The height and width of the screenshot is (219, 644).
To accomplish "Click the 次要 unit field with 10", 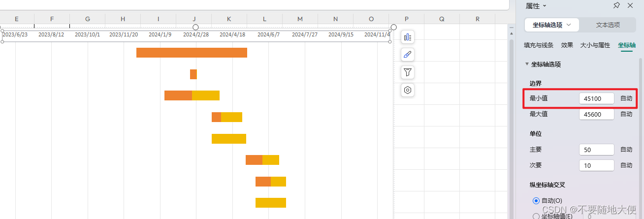I will pos(597,165).
